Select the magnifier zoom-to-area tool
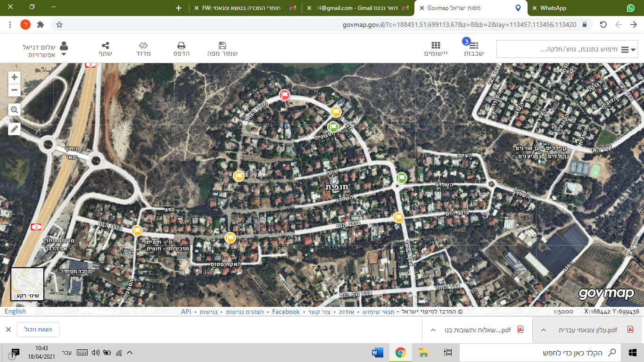 click(14, 110)
